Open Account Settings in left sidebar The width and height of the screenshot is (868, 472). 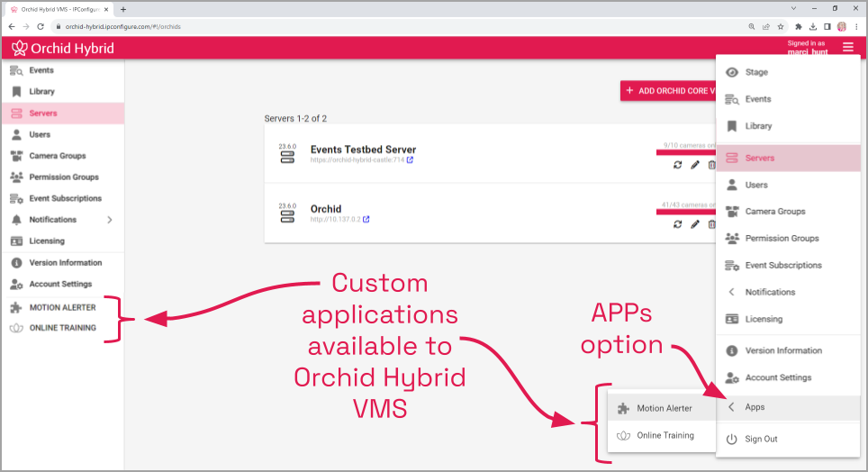tap(62, 285)
